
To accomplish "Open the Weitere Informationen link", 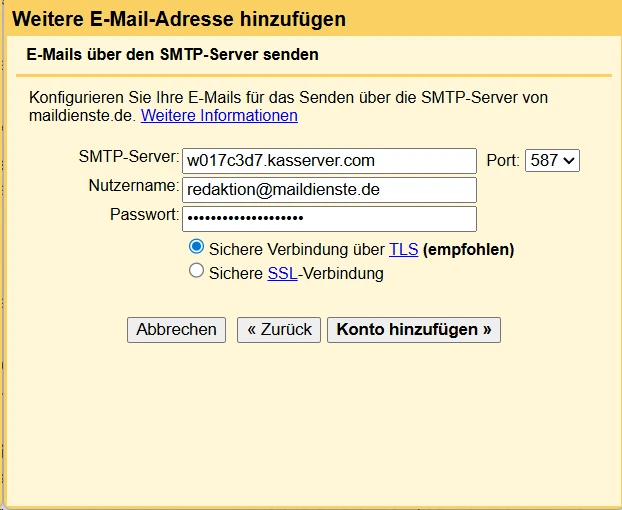I will [x=219, y=116].
